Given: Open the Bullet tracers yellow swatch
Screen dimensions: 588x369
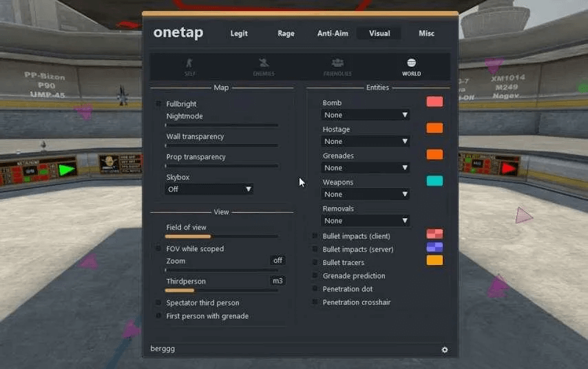Looking at the screenshot, I should (x=434, y=260).
